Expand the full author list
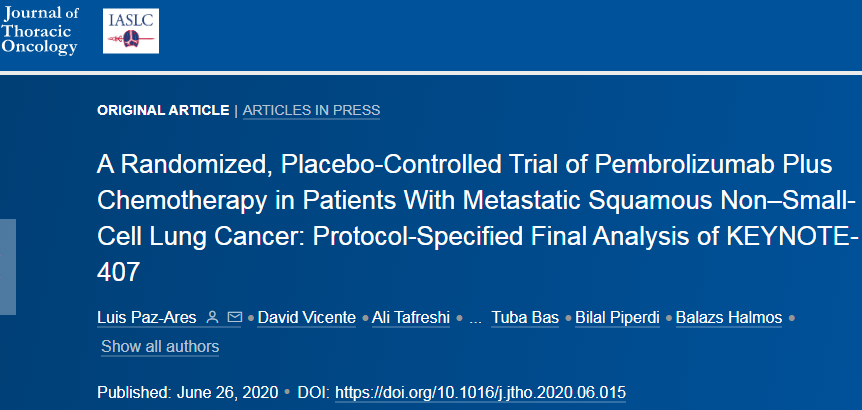Screen dimensions: 862x410 point(160,346)
